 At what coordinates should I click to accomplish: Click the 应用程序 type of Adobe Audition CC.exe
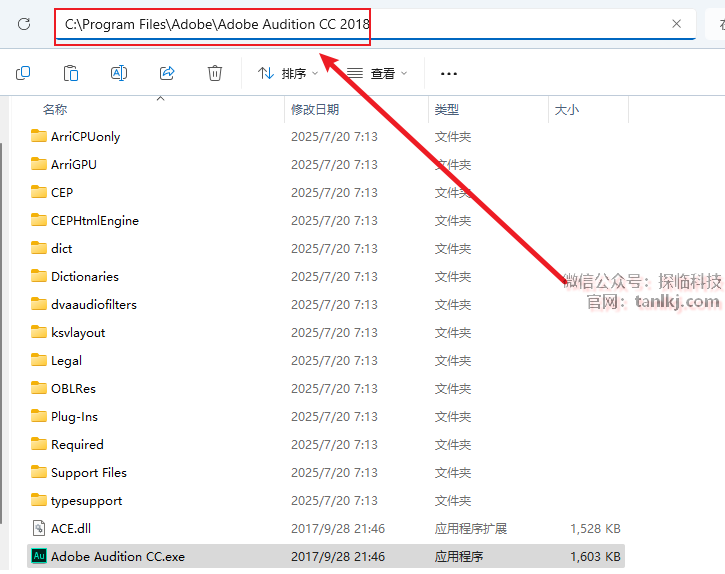click(459, 556)
